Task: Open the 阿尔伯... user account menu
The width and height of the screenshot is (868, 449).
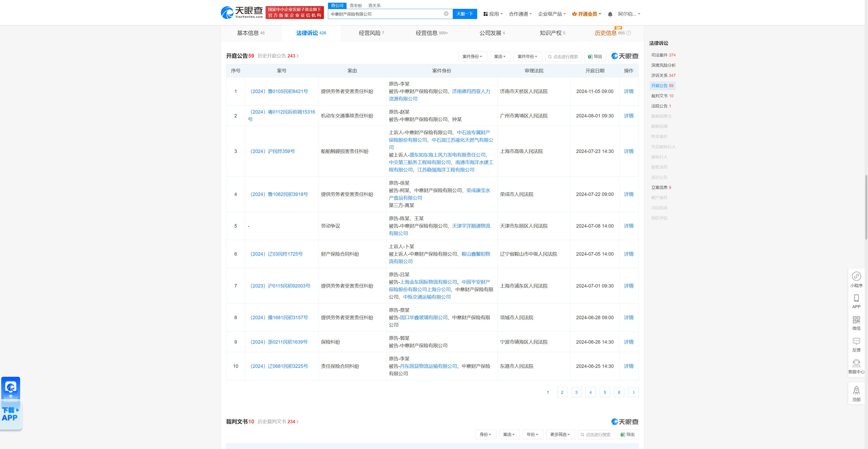Action: click(629, 14)
